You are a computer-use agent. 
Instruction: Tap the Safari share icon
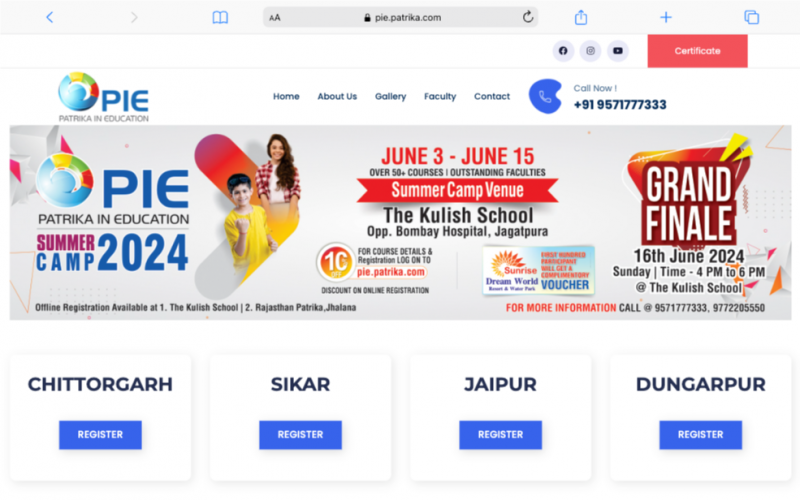(x=581, y=17)
